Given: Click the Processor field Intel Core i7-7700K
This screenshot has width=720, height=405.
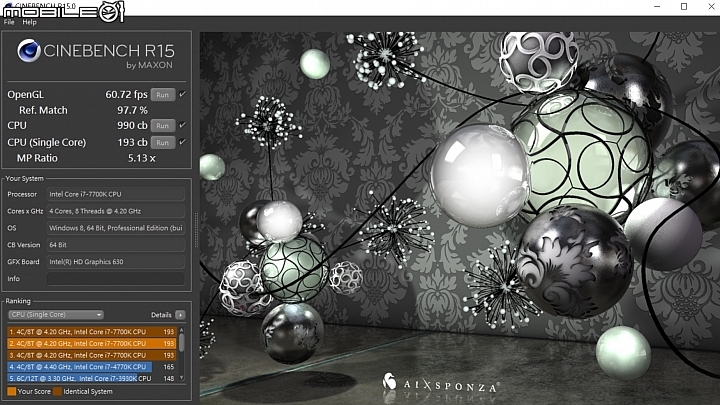Looking at the screenshot, I should [x=116, y=194].
